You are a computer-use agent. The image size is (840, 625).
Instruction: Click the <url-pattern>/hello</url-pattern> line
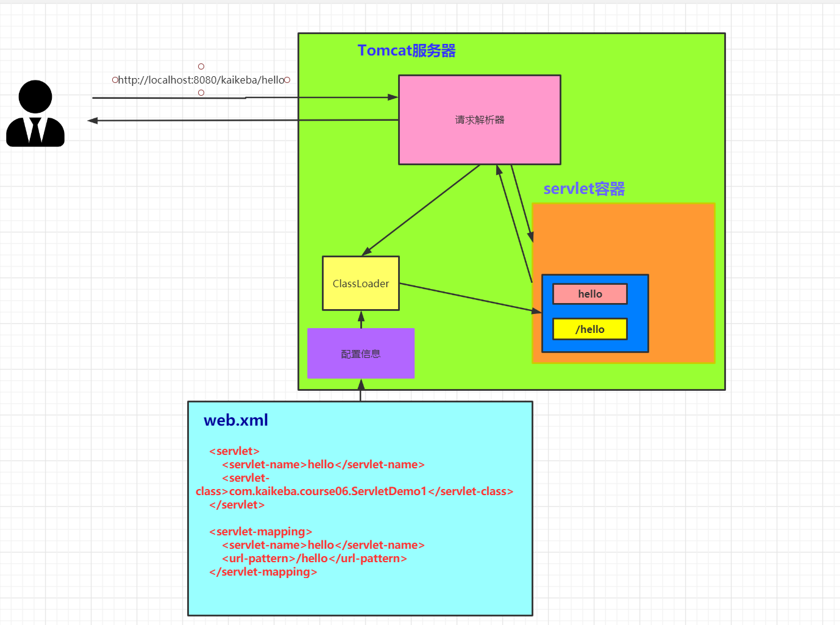pos(315,559)
